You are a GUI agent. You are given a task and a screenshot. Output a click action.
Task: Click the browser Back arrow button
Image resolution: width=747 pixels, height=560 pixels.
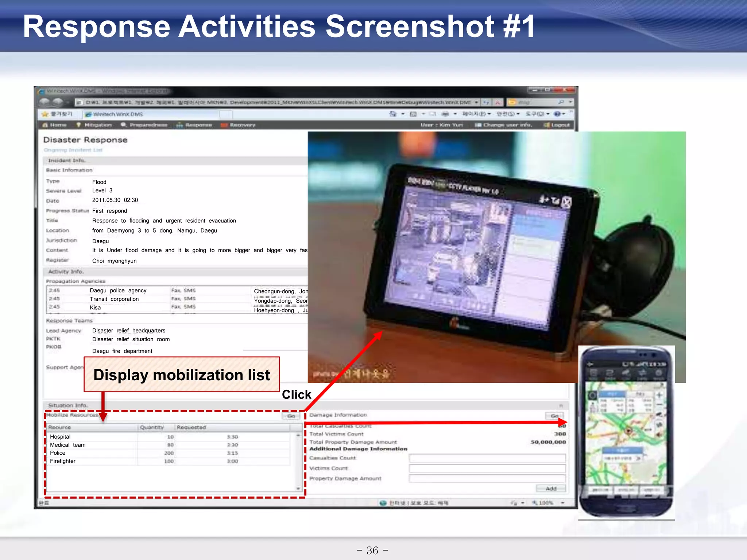[x=45, y=102]
